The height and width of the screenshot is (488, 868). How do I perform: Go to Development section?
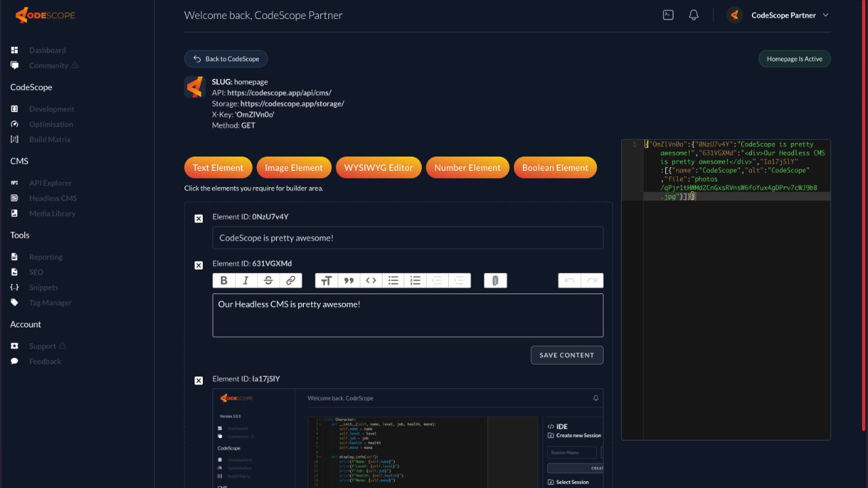point(52,109)
